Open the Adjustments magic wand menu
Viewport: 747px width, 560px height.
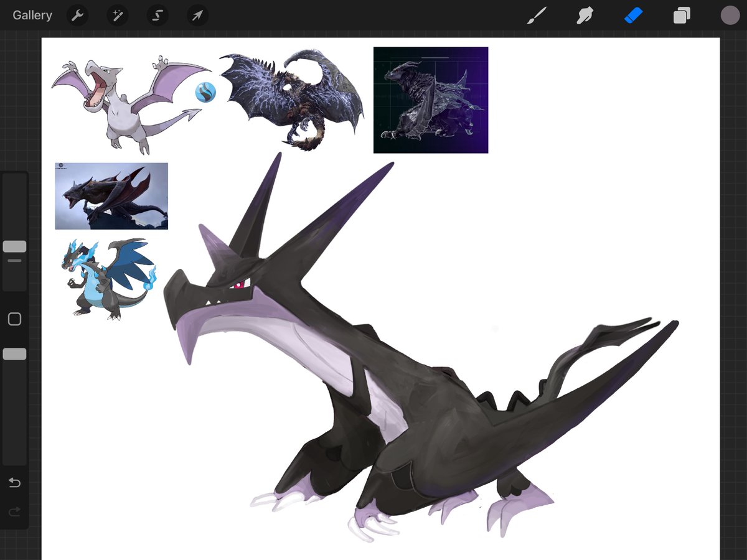(x=117, y=16)
